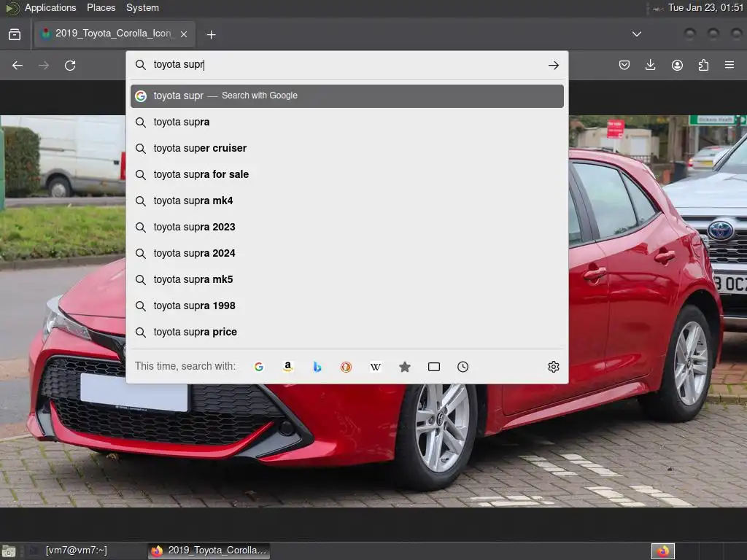
Task: Open the System menu
Action: (x=142, y=7)
